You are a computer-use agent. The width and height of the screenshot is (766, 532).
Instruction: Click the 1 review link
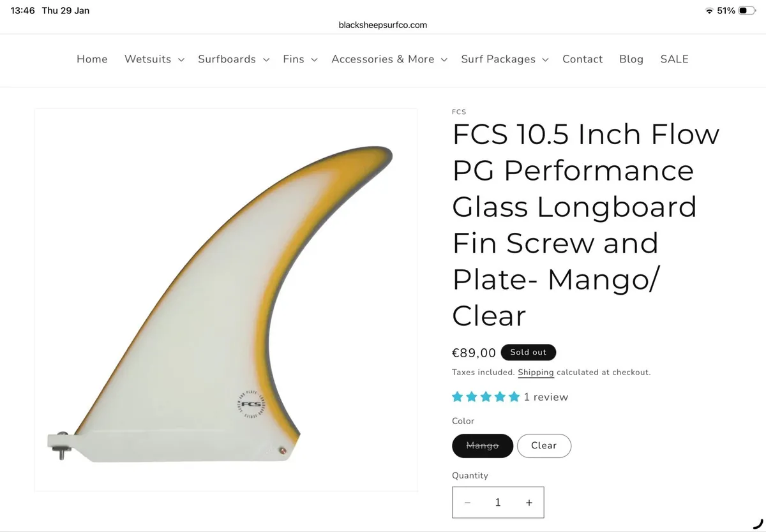click(x=546, y=396)
